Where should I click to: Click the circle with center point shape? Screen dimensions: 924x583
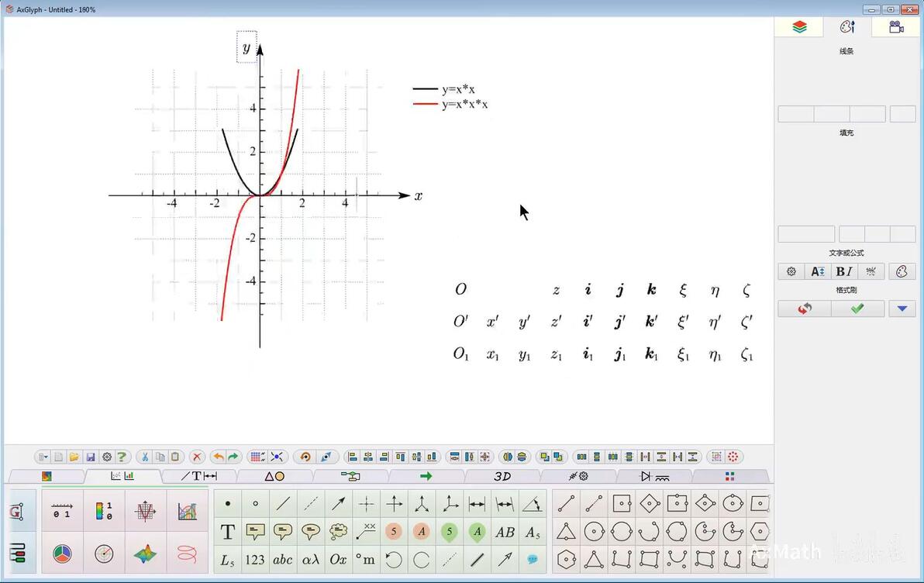[x=594, y=532]
